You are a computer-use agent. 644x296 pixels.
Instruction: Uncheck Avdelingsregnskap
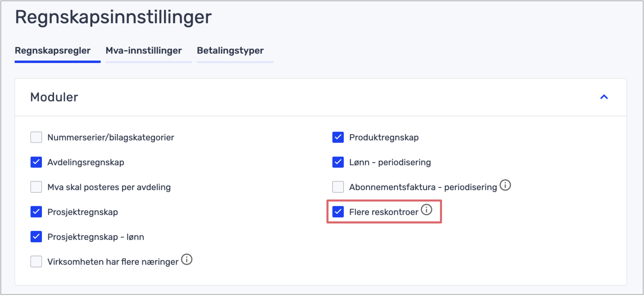(x=36, y=162)
